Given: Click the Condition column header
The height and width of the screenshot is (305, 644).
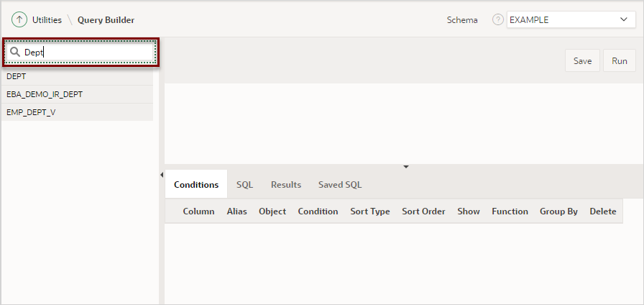Looking at the screenshot, I should 318,211.
